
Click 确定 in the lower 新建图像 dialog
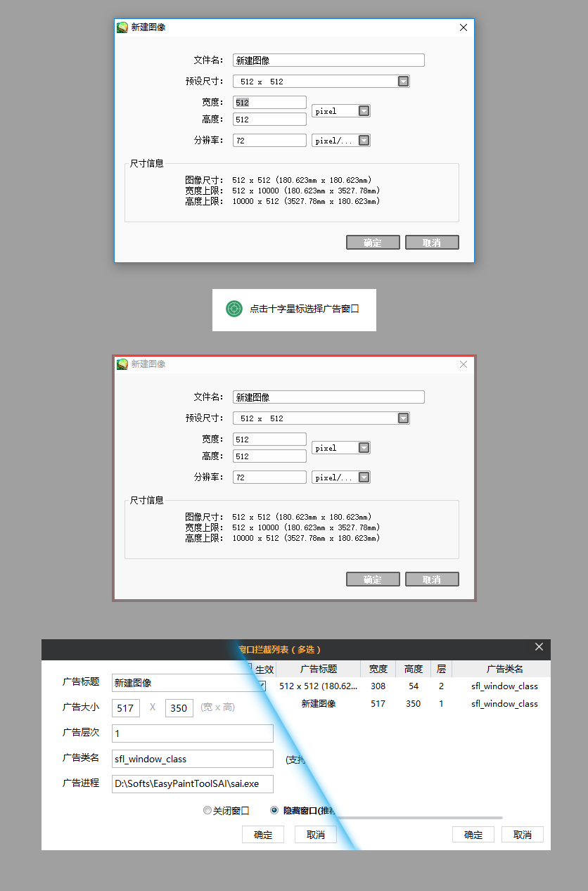373,579
